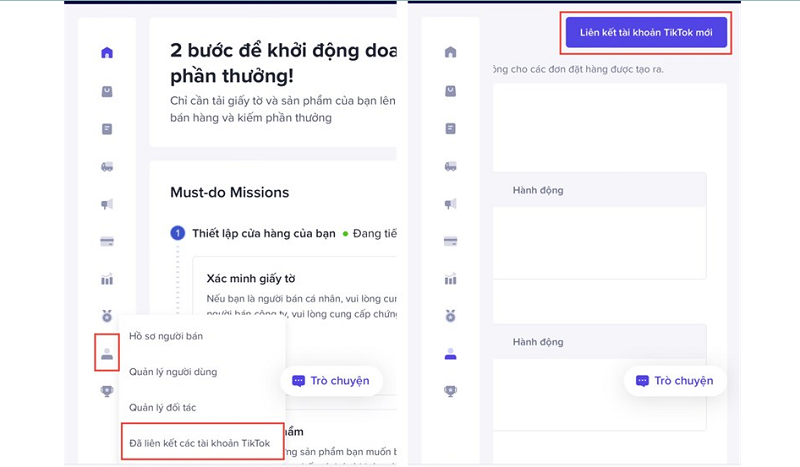Image resolution: width=800 pixels, height=467 pixels.
Task: Choose 'Quản lý người dùng' menu entry
Action: click(x=173, y=372)
